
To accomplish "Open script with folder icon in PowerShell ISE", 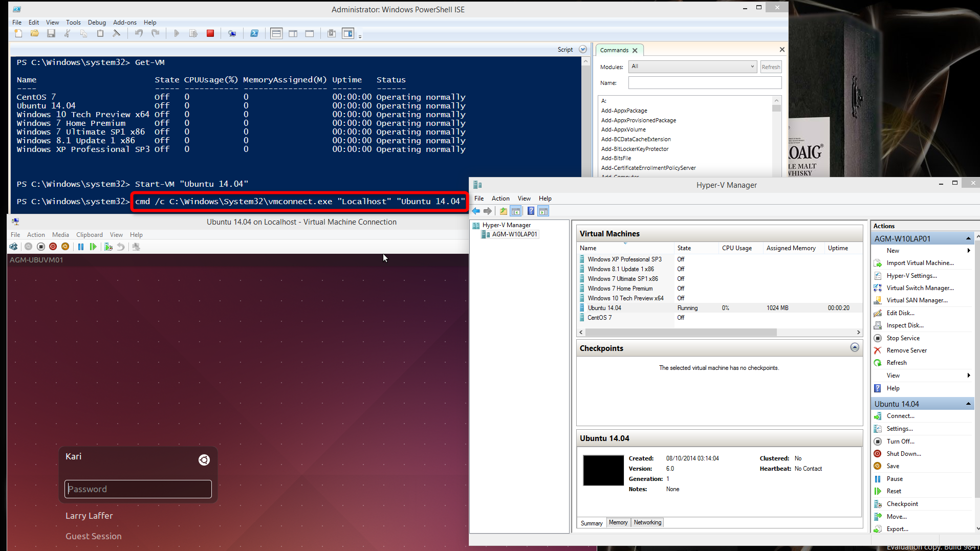I will coord(35,34).
